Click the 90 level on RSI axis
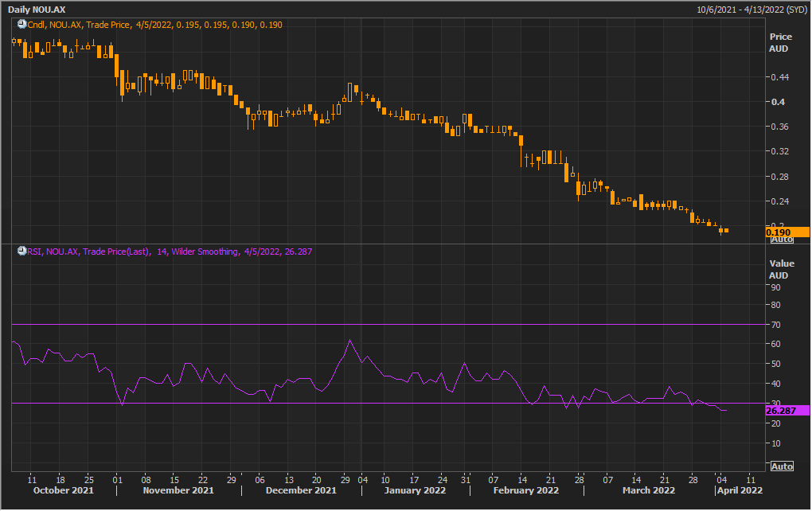This screenshot has width=812, height=511. (775, 287)
